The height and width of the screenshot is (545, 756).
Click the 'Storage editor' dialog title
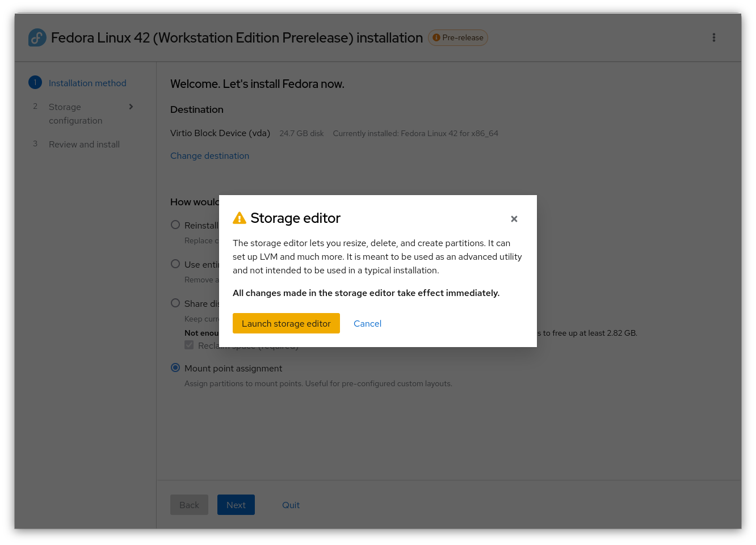295,218
